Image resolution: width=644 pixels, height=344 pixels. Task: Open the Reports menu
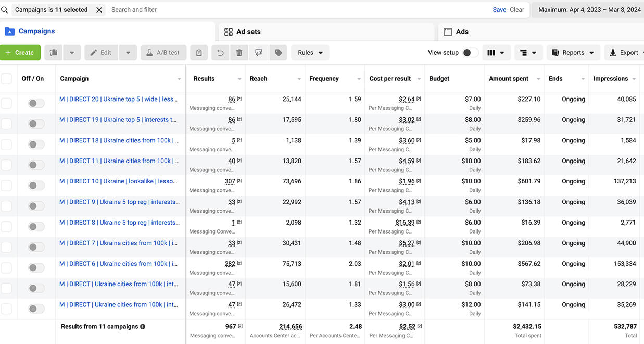pos(573,53)
